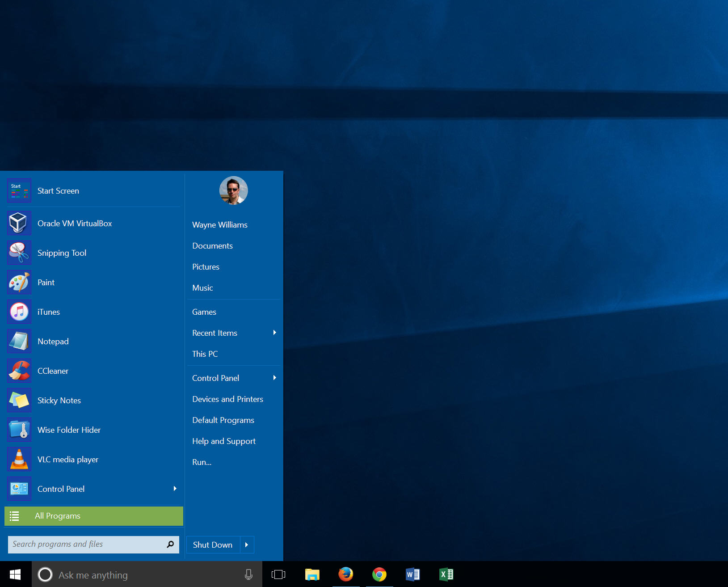Expand the Control Panel submenu arrow
The image size is (728, 587).
click(274, 378)
